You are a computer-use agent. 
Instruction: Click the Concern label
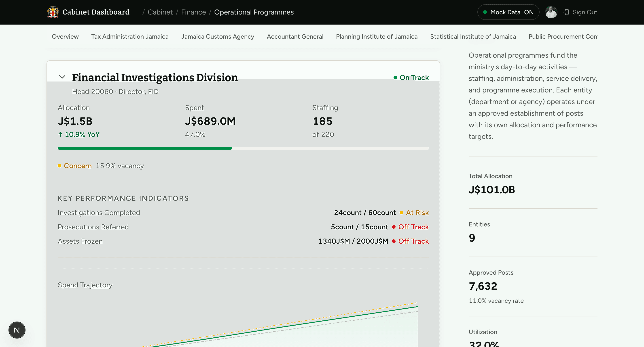tap(78, 165)
